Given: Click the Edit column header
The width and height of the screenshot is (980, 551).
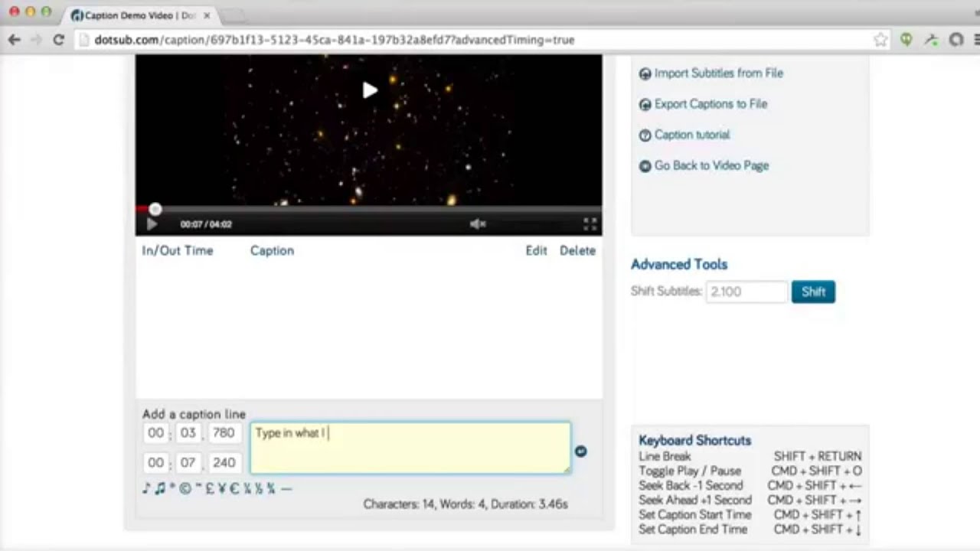Looking at the screenshot, I should tap(536, 250).
